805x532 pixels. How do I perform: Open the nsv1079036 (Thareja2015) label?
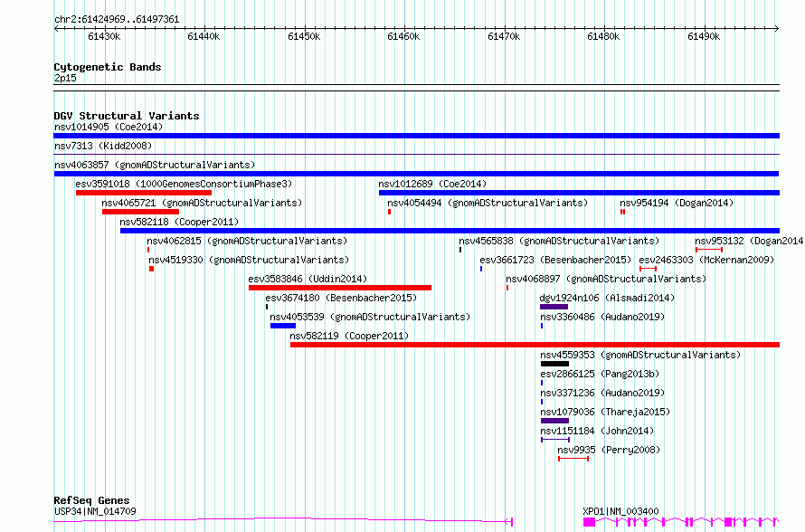click(x=605, y=412)
